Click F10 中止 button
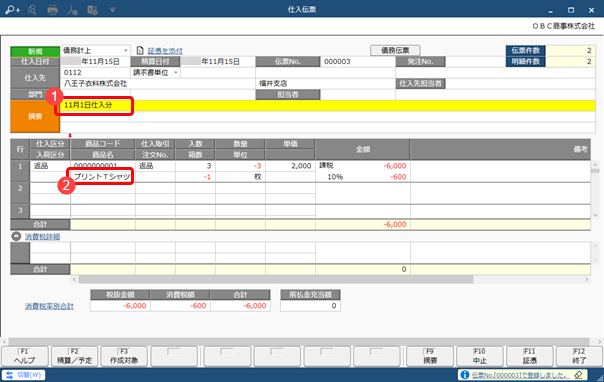Screen dimensions: 604x382 480,356
